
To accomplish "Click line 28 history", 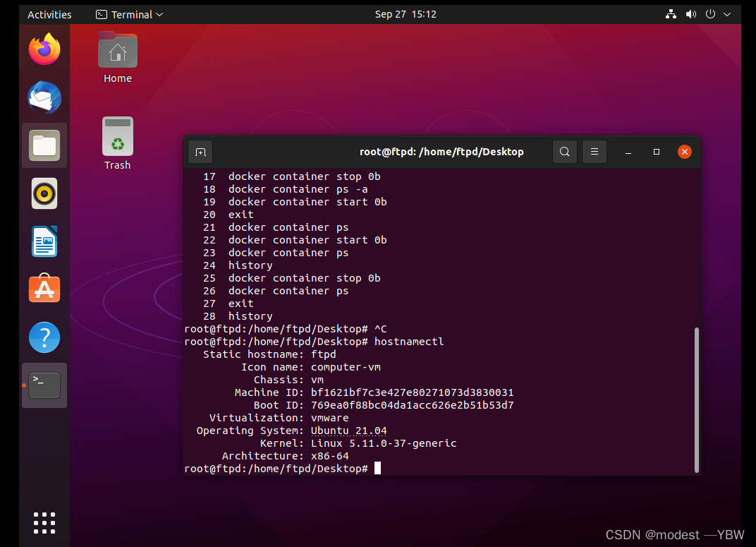I will [x=238, y=316].
